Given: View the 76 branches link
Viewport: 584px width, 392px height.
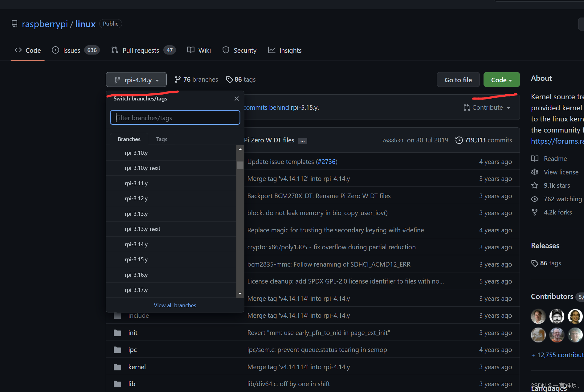Looking at the screenshot, I should pos(196,80).
